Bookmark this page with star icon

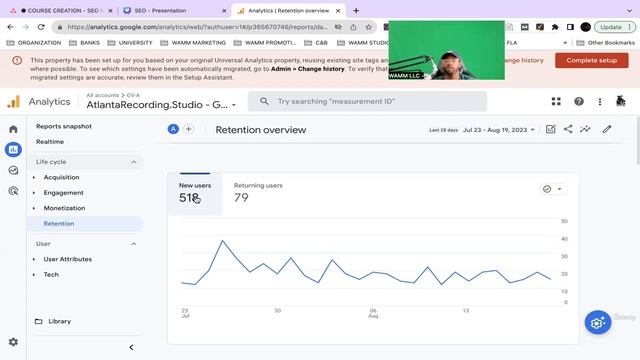[x=368, y=27]
